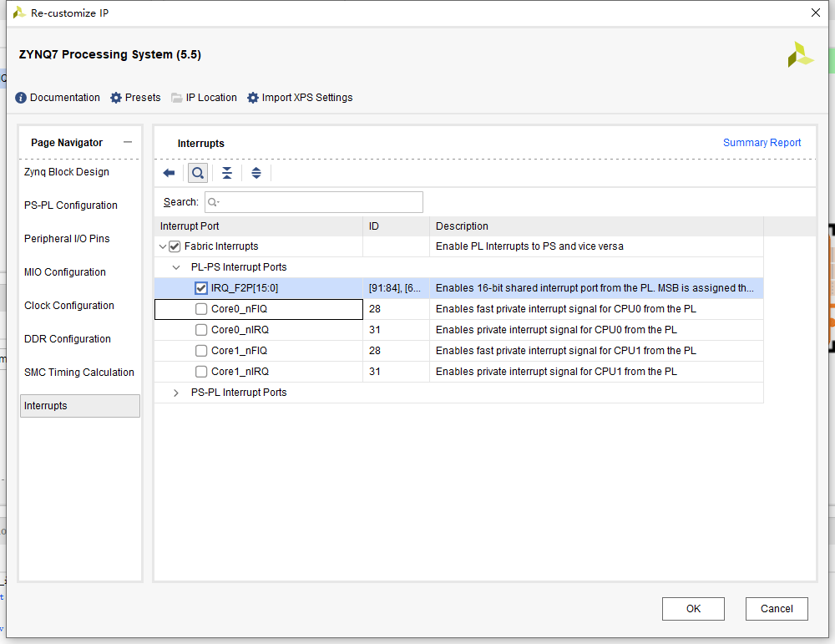Click the Import XPS Settings gear icon

point(253,98)
